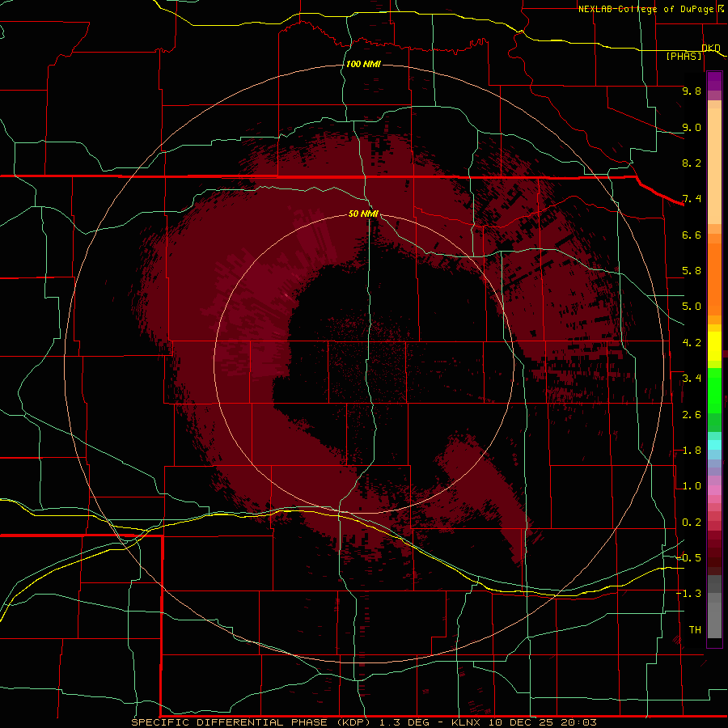Click the cyan legend color band
This screenshot has width=728, height=728.
[x=714, y=444]
